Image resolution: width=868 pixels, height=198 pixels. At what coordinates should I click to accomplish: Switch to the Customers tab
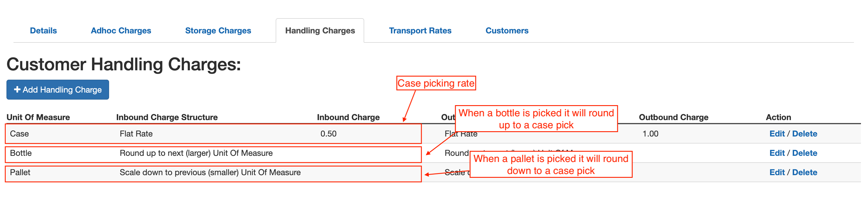(506, 30)
